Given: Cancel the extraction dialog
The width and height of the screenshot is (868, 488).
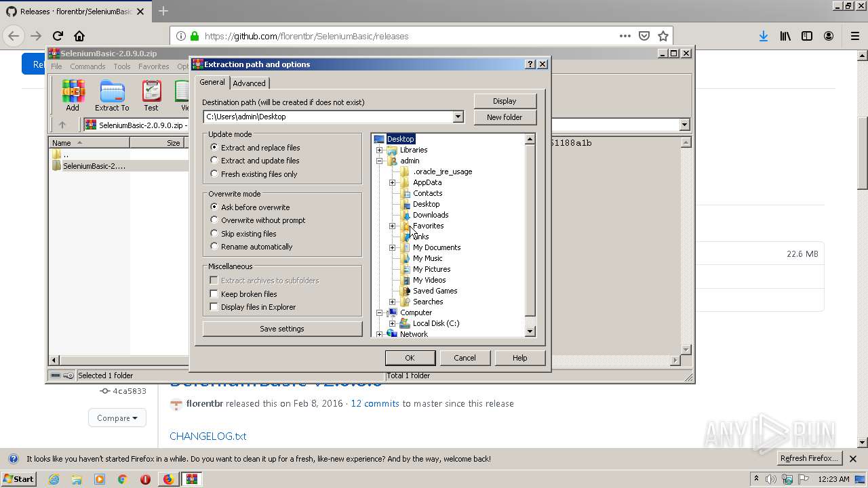Looking at the screenshot, I should coord(465,358).
